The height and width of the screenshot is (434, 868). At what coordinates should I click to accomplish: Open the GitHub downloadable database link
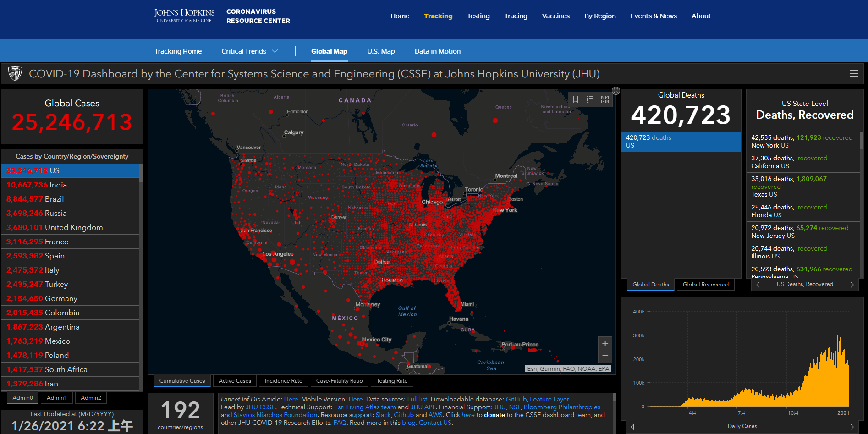pyautogui.click(x=516, y=400)
